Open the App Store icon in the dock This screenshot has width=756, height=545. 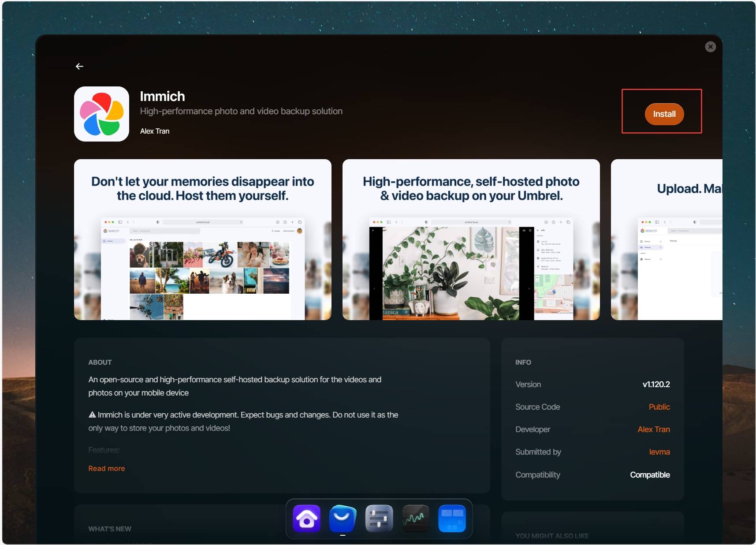tap(343, 519)
